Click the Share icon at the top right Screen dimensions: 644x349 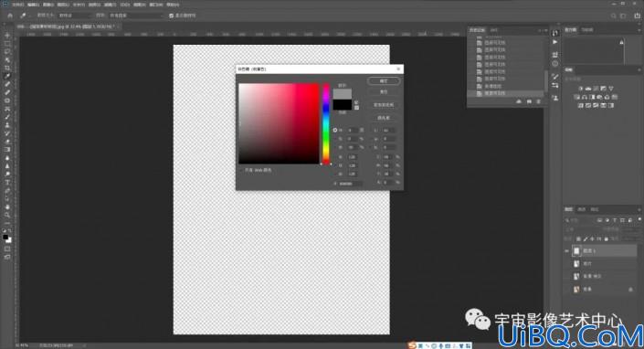[638, 16]
